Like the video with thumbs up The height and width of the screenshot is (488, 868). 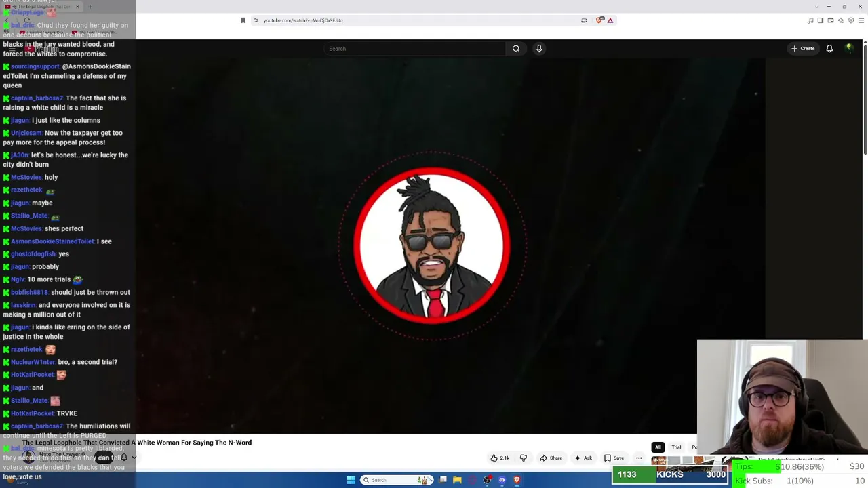pos(500,458)
